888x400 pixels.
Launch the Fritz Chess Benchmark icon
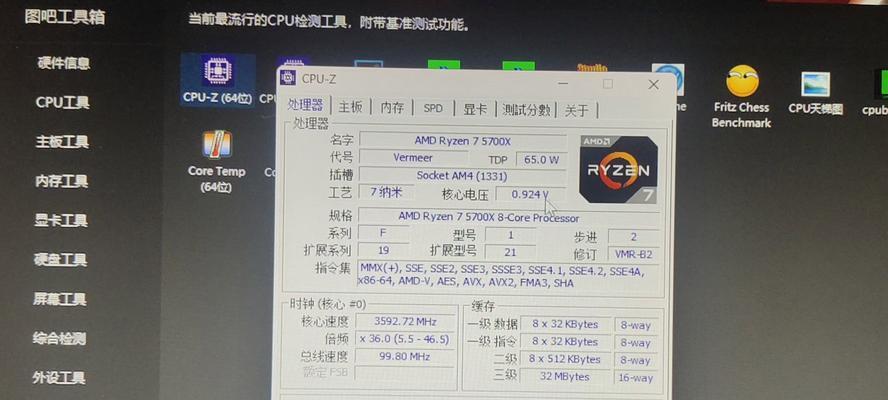pyautogui.click(x=741, y=96)
